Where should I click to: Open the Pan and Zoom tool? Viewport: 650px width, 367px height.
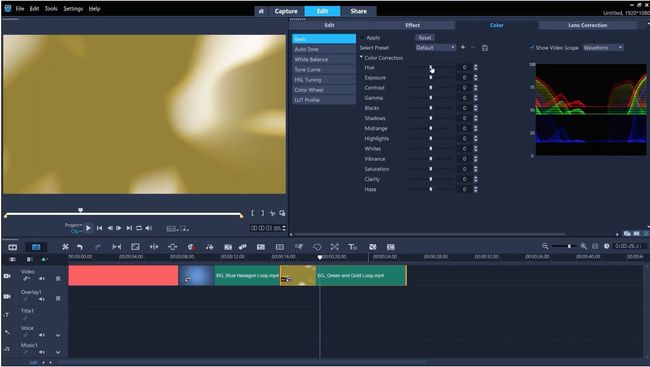335,247
